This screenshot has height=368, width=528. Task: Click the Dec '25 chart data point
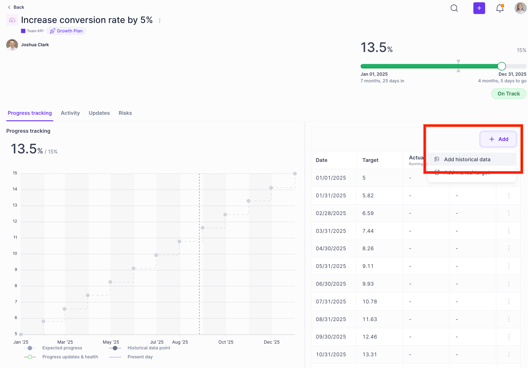pyautogui.click(x=271, y=188)
